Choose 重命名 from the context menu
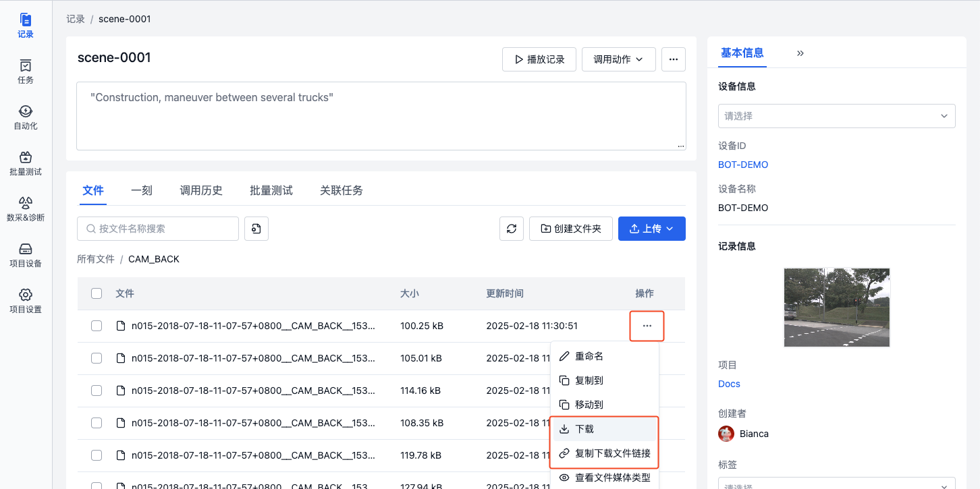 click(x=605, y=356)
